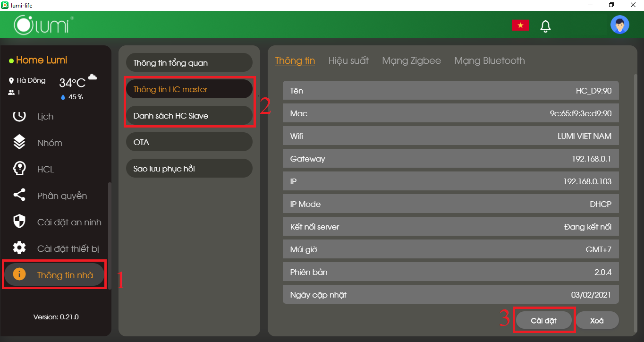Click the Home Lumi house name
The width and height of the screenshot is (644, 342).
pos(42,60)
